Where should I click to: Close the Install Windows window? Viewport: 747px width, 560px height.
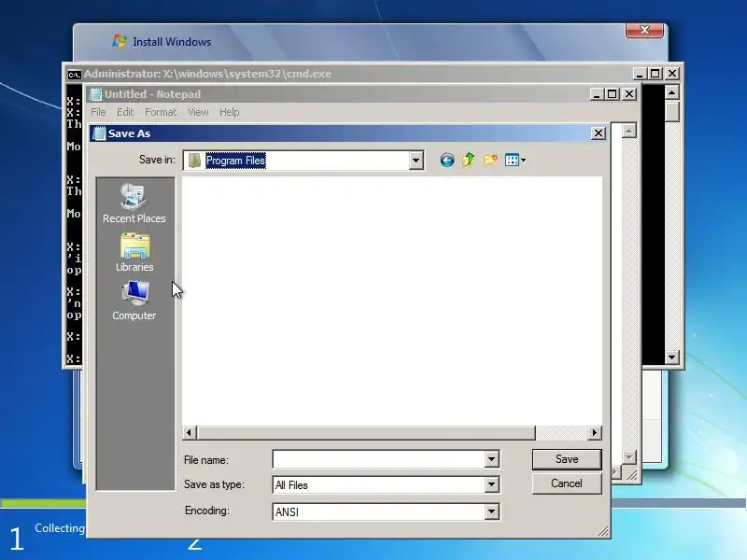coord(644,30)
